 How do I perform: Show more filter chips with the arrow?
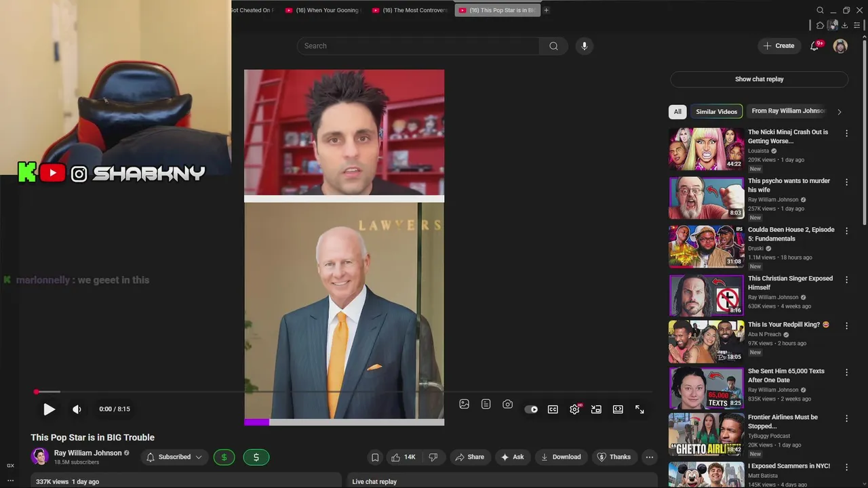coord(840,112)
